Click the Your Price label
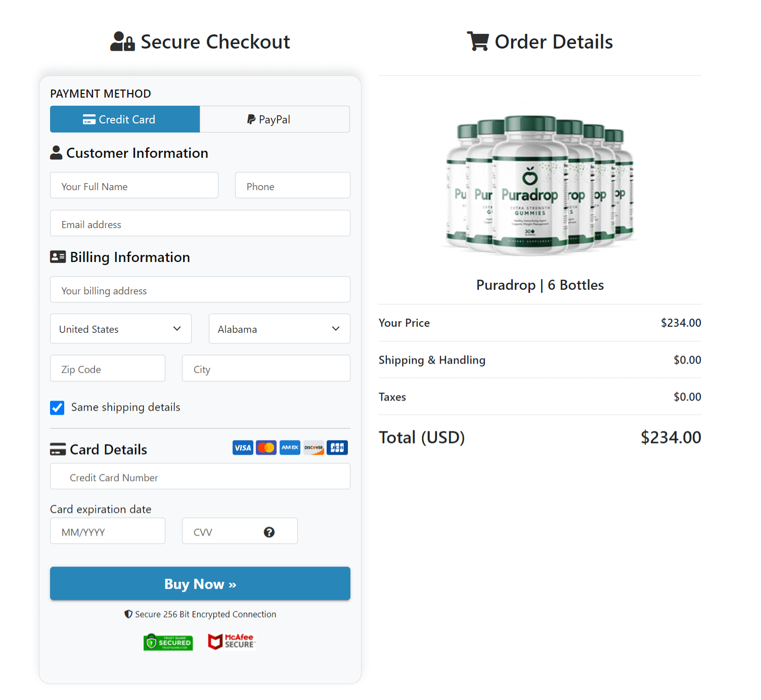 click(x=404, y=323)
